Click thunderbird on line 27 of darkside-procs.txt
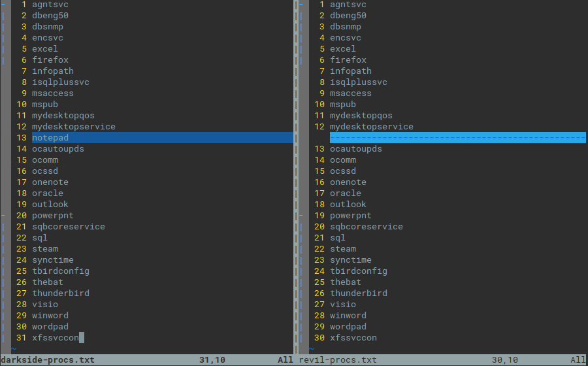Viewport: 588px width, 366px height. point(61,293)
